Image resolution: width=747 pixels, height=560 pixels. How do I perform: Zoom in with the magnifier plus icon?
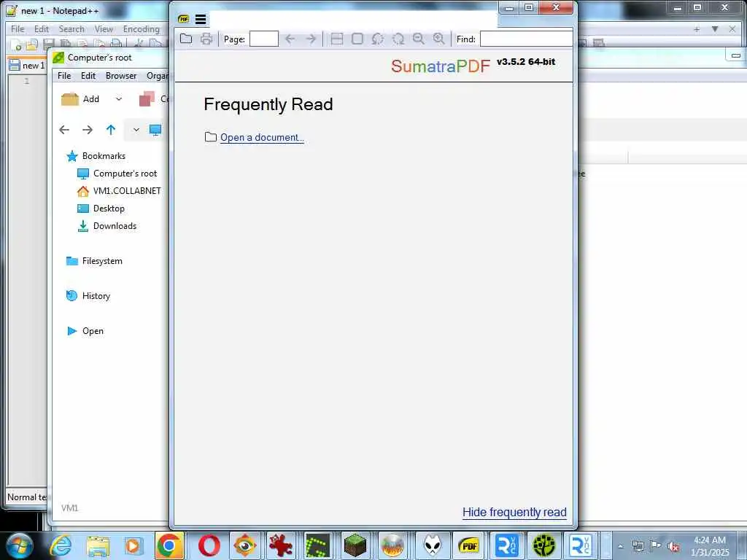[438, 39]
